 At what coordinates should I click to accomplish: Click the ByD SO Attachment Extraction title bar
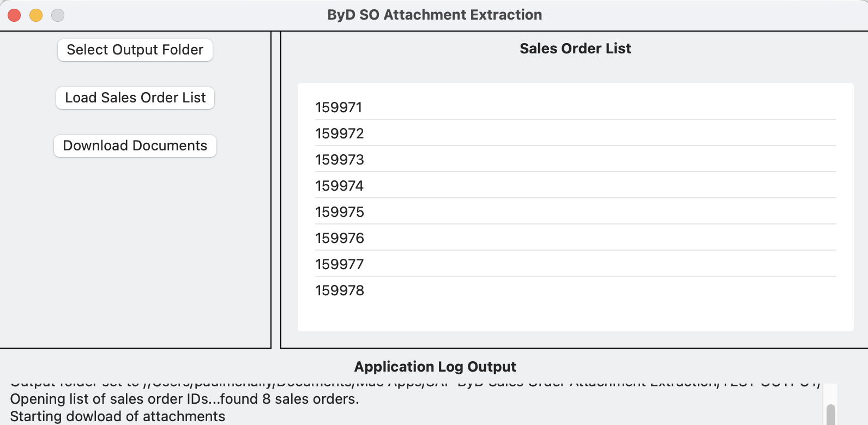pos(434,15)
